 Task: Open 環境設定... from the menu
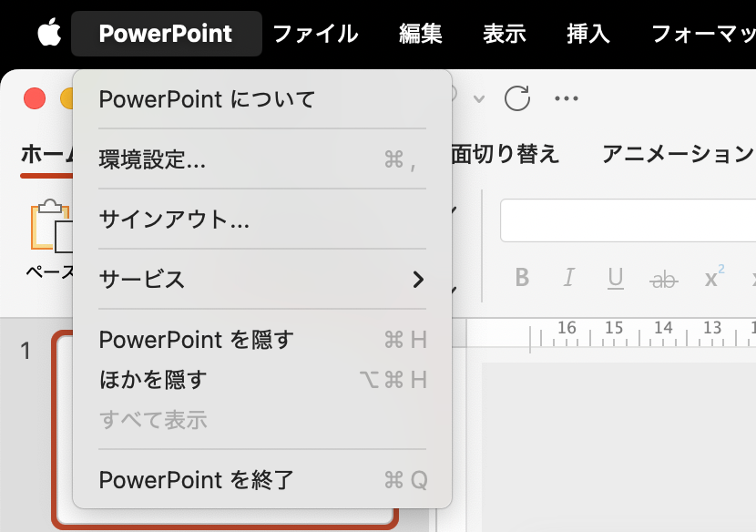[x=262, y=159]
